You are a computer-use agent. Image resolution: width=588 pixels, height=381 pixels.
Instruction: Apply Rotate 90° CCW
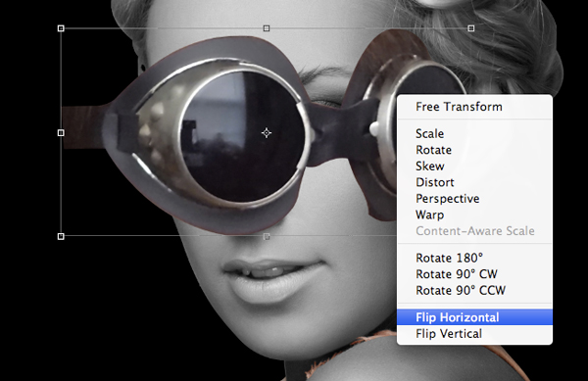pos(474,290)
